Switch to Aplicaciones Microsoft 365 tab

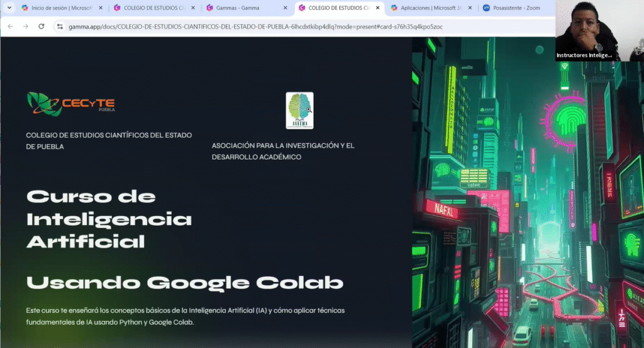click(431, 8)
